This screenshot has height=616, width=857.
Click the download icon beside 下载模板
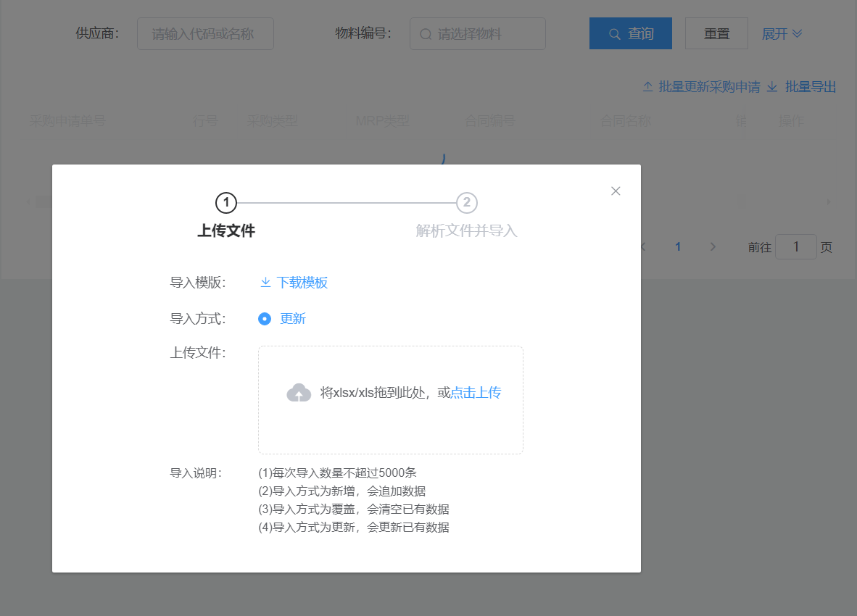click(265, 283)
